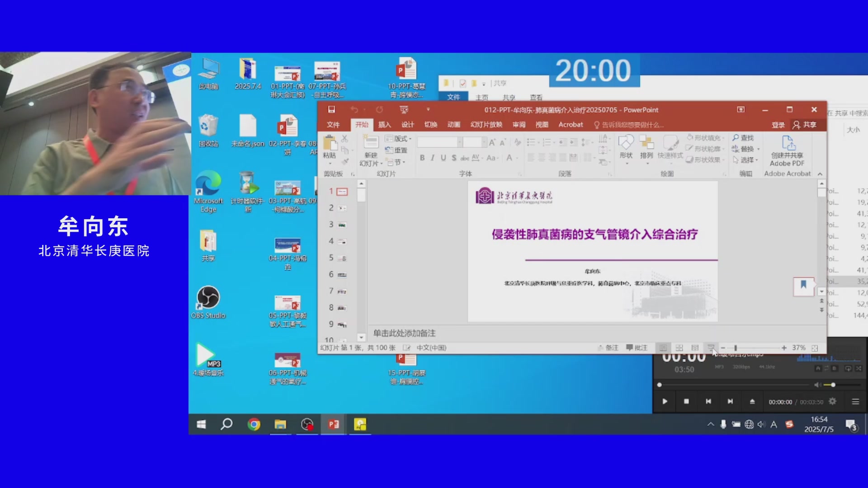Click the Share (共享) button in PowerPoint
The width and height of the screenshot is (868, 488).
(x=805, y=125)
